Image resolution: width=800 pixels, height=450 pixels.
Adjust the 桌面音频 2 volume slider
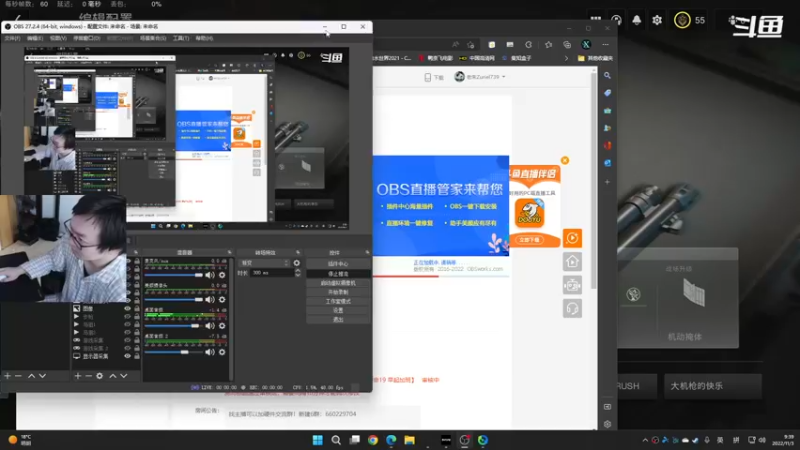click(173, 352)
